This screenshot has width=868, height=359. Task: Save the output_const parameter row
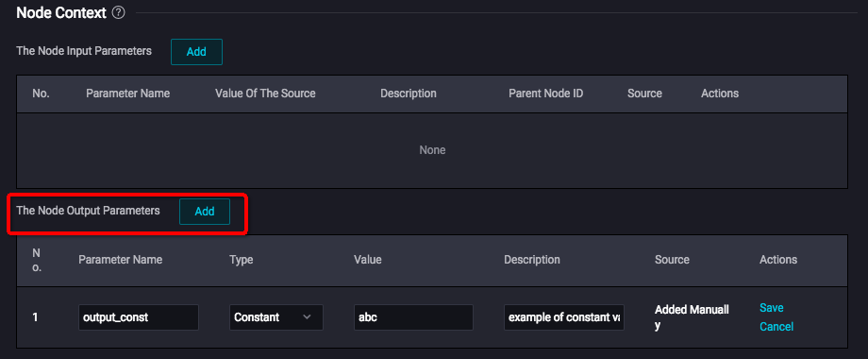771,307
